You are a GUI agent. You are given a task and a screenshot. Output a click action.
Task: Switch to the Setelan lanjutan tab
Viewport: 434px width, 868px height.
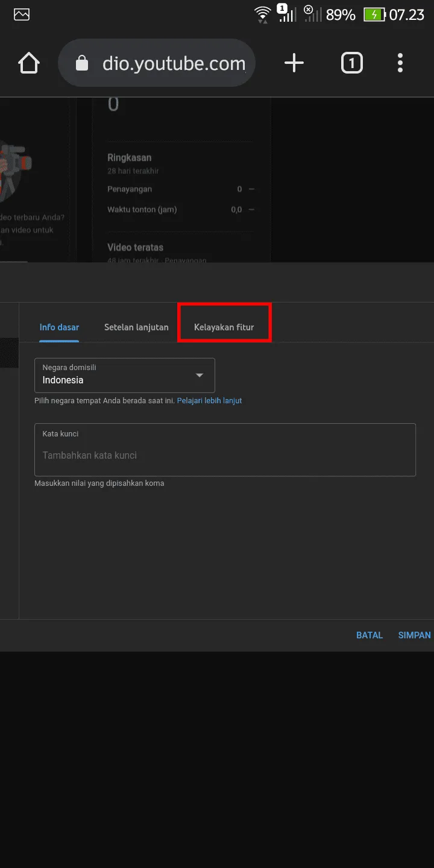(136, 327)
